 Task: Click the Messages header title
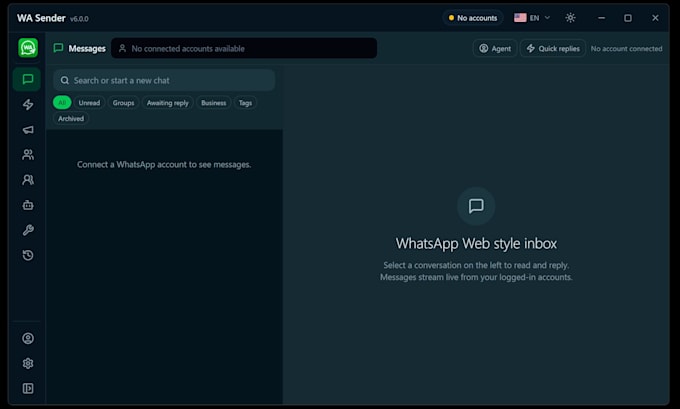point(87,49)
